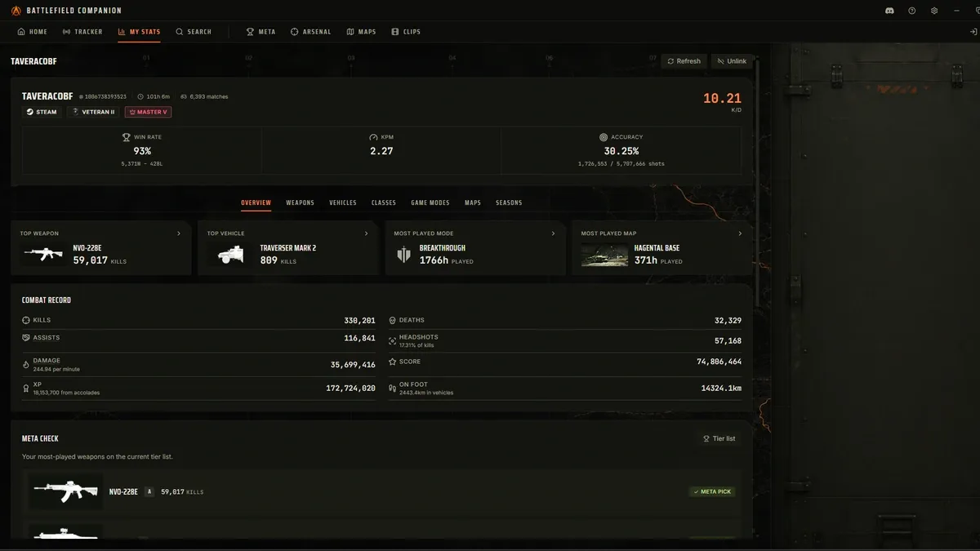Switch to the Seasons sub-tab
Screen dimensions: 980x551
pos(509,202)
